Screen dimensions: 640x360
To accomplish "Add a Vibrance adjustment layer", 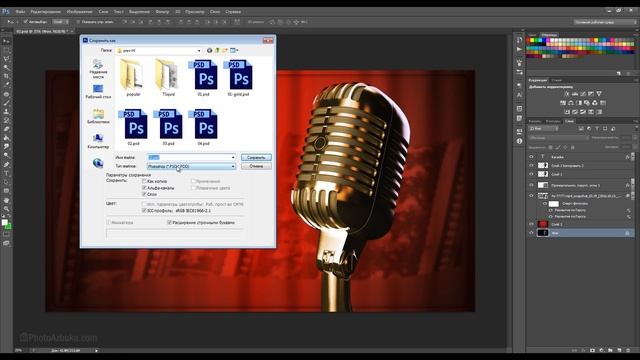I will pos(599,94).
